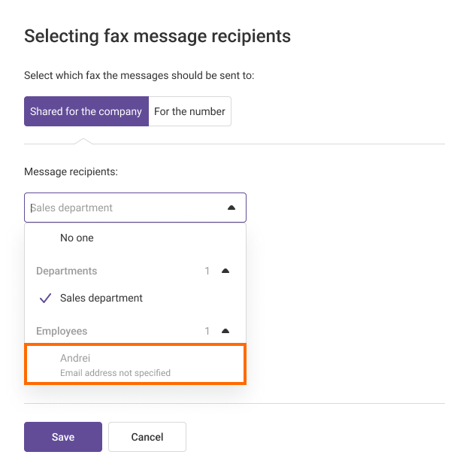Image resolution: width=469 pixels, height=476 pixels.
Task: Select Sales department in the list
Action: tap(101, 298)
